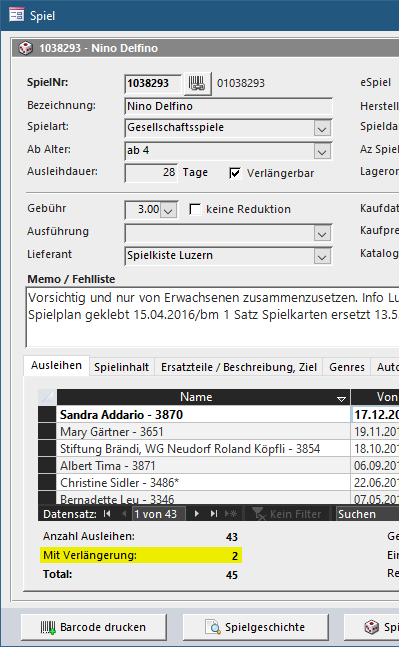Screen dimensions: 399x647
Task: Click the Spielgeschichte button
Action: tap(256, 627)
